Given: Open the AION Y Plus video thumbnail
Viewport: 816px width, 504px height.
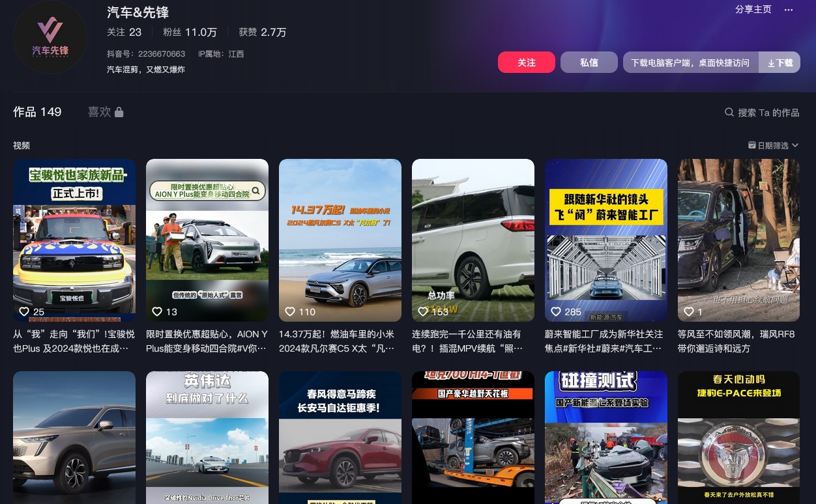Looking at the screenshot, I should click(207, 240).
